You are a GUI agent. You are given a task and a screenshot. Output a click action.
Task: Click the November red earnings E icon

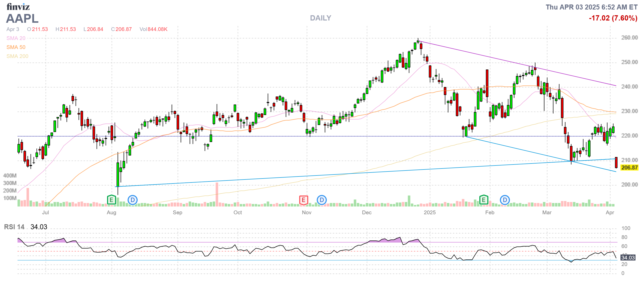(303, 200)
